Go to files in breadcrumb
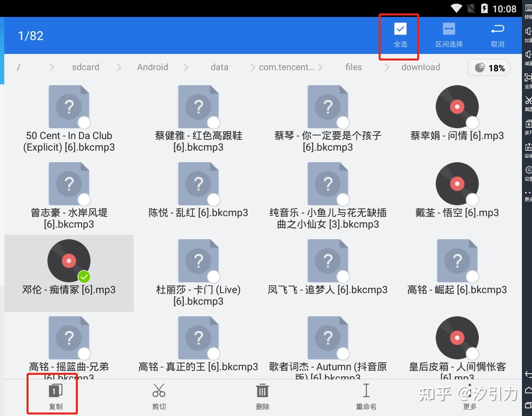 [x=354, y=67]
